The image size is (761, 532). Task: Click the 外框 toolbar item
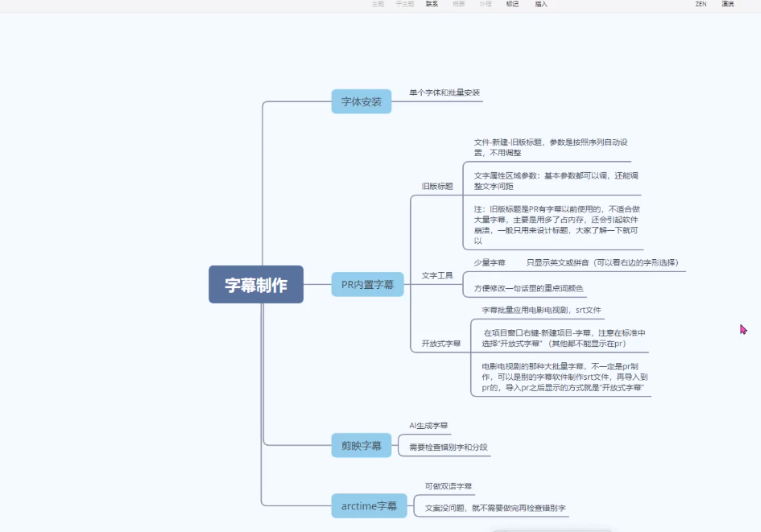coord(485,4)
